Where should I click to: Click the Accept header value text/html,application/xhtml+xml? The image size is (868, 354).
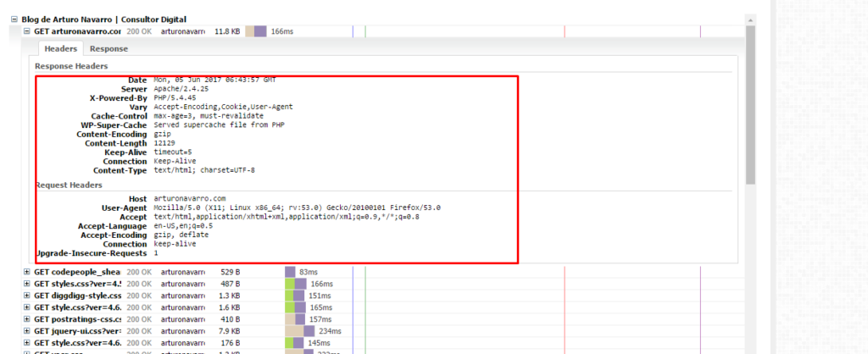point(287,217)
